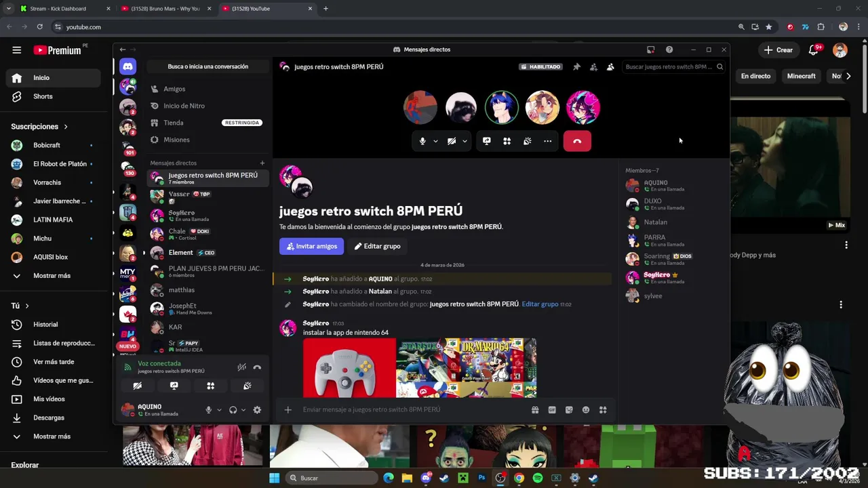The width and height of the screenshot is (868, 488).
Task: Click Editar grupo link in system message
Action: (540, 304)
